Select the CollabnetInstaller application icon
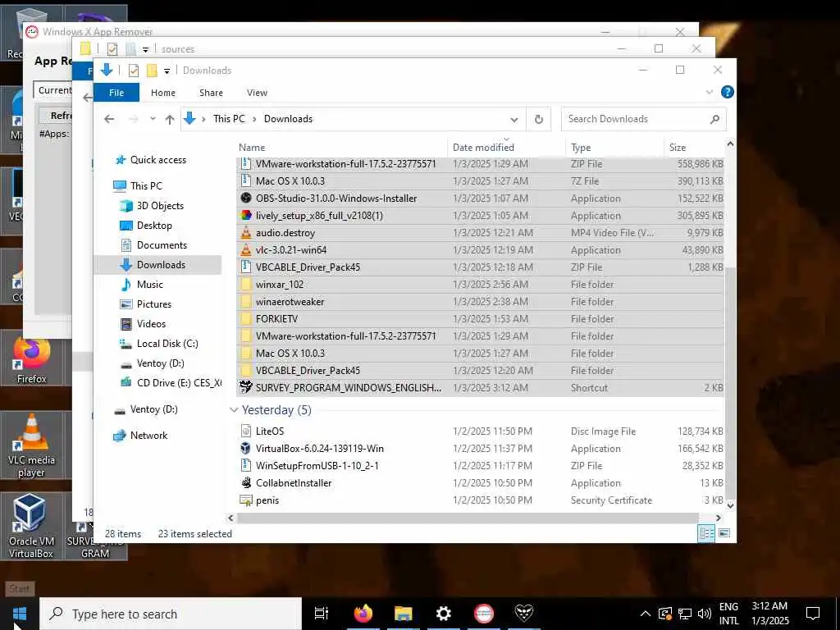This screenshot has width=840, height=630. (246, 482)
